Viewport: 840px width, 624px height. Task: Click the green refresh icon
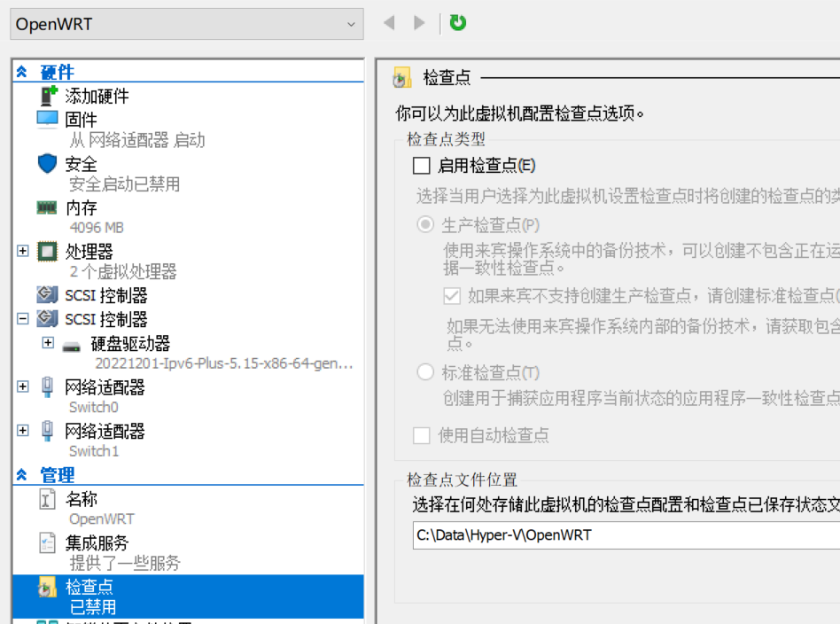pos(458,22)
